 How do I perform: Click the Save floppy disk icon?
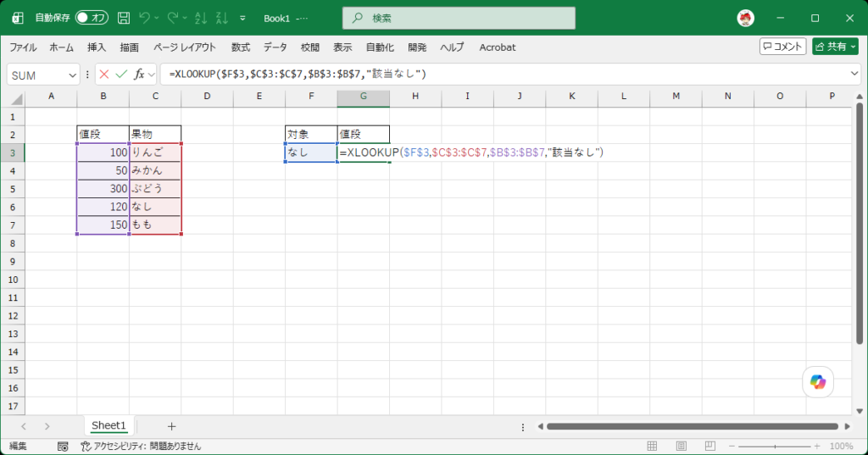(124, 18)
